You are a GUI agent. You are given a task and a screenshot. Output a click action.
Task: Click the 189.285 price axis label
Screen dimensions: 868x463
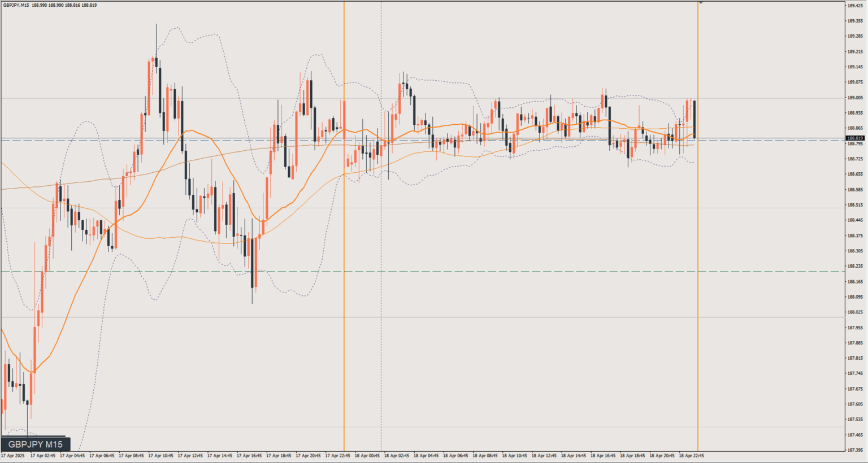point(855,36)
